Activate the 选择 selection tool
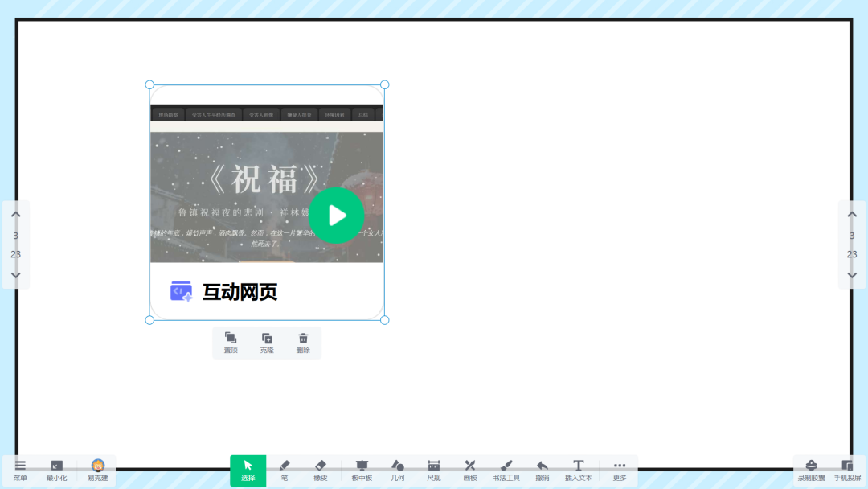The height and width of the screenshot is (489, 868). tap(248, 471)
